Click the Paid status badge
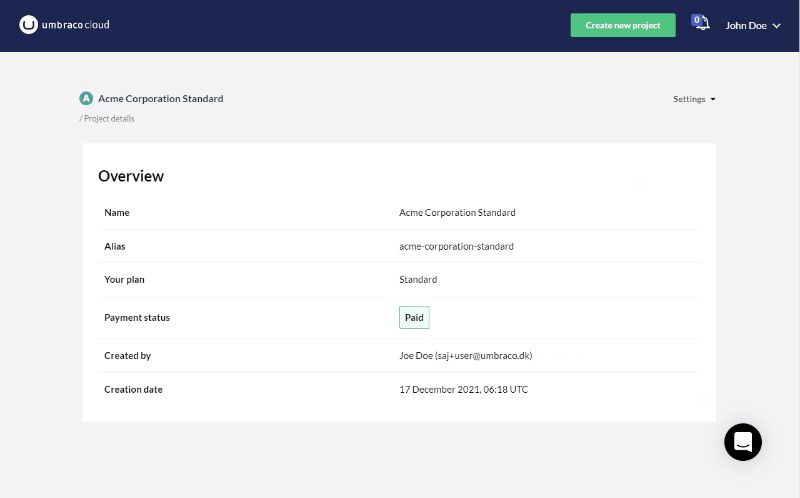Viewport: 800px width, 498px height. (414, 317)
